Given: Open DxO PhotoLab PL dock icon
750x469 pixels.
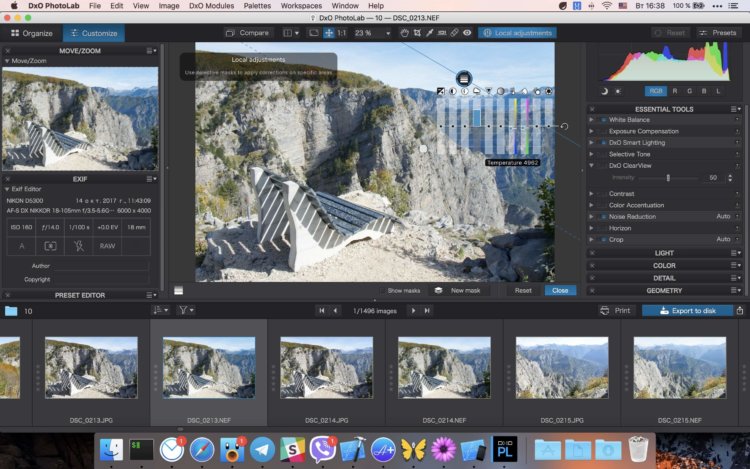Looking at the screenshot, I should (505, 449).
